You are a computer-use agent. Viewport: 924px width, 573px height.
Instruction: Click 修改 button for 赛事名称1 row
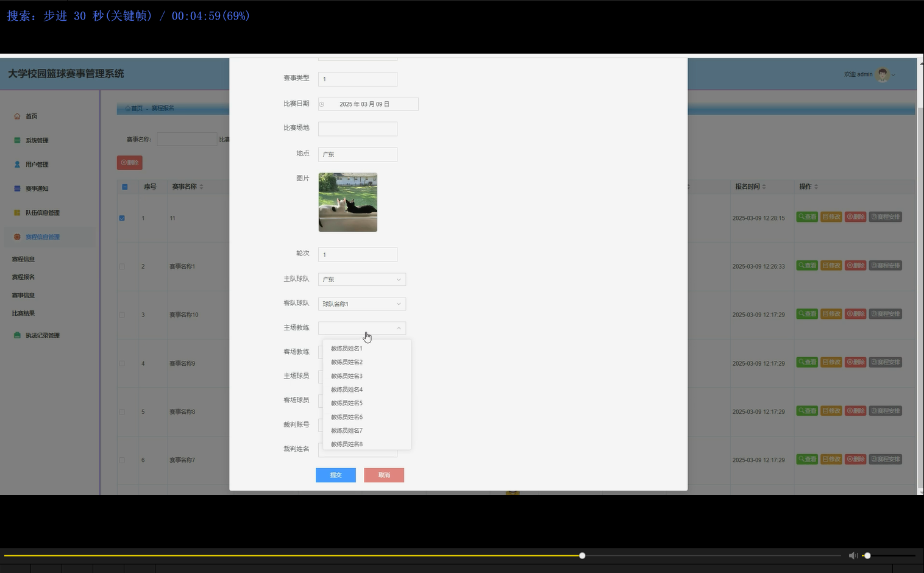pyautogui.click(x=831, y=266)
